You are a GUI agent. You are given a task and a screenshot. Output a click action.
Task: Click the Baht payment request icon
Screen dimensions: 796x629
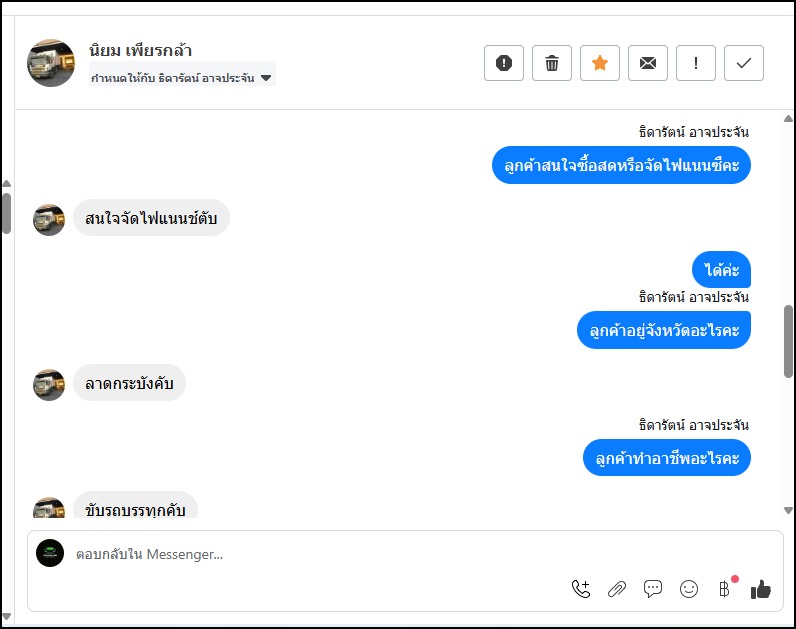click(x=725, y=589)
